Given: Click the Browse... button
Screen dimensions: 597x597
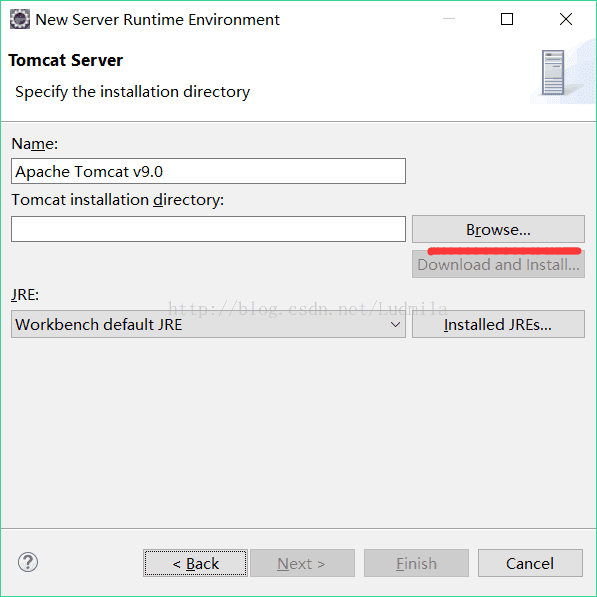Looking at the screenshot, I should (x=498, y=229).
